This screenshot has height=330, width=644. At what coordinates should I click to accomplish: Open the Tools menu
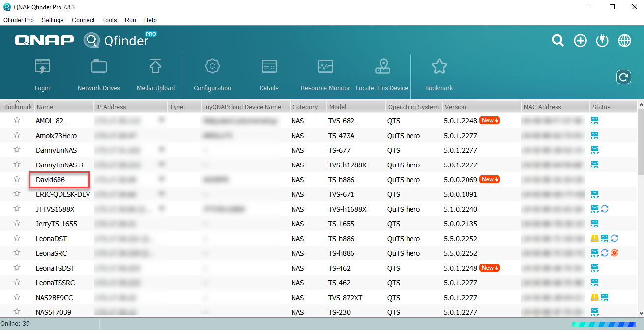(x=109, y=20)
